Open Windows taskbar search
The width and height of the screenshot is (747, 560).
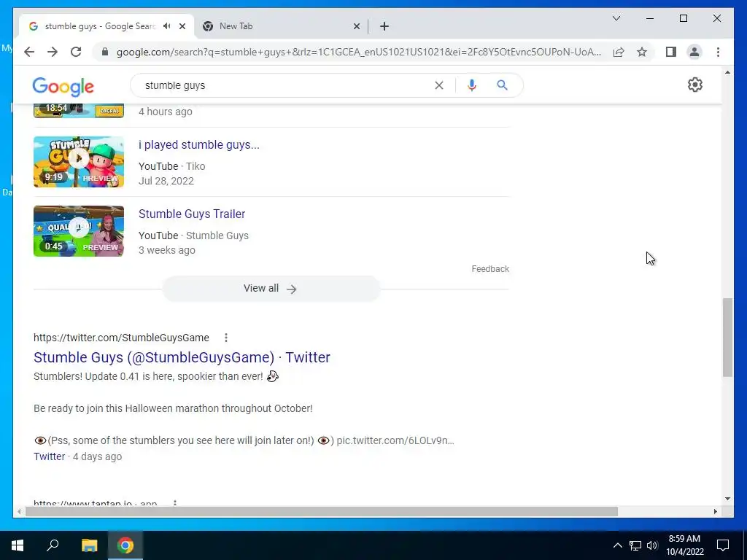(53, 545)
